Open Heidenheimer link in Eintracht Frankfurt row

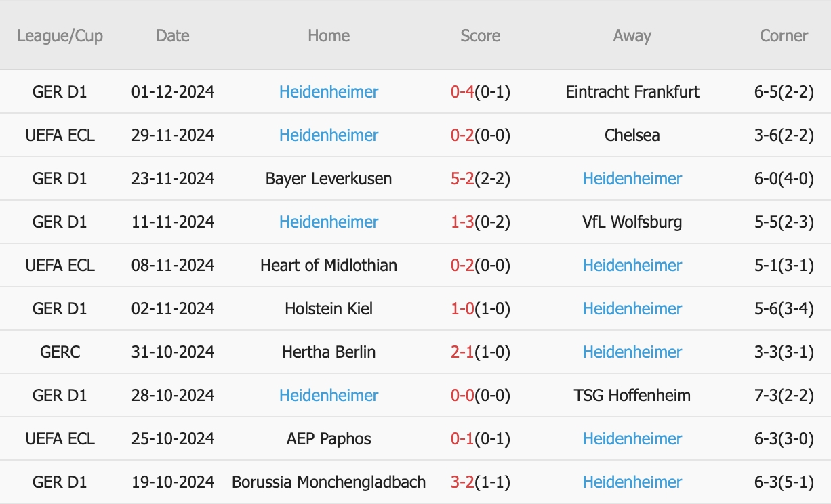[x=329, y=92]
